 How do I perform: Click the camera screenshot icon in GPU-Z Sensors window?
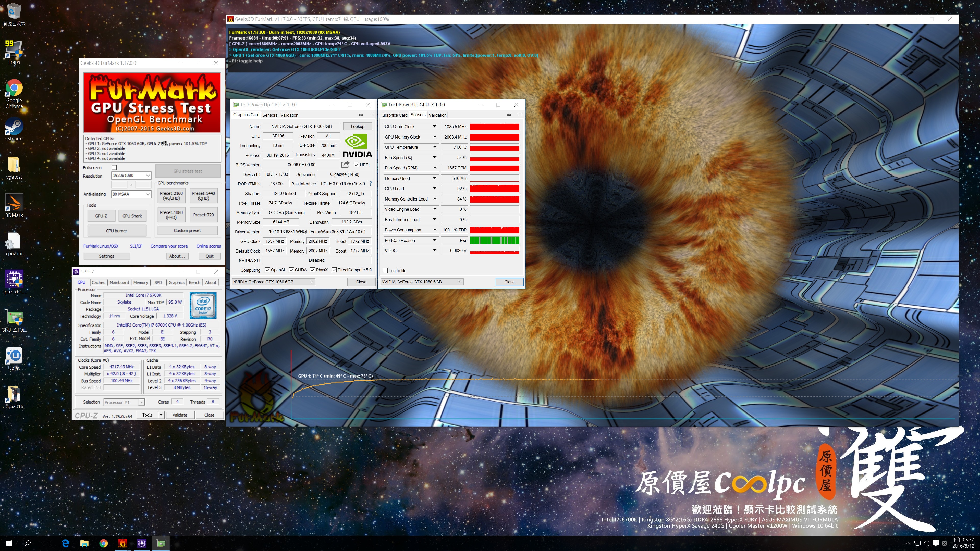[x=509, y=115]
